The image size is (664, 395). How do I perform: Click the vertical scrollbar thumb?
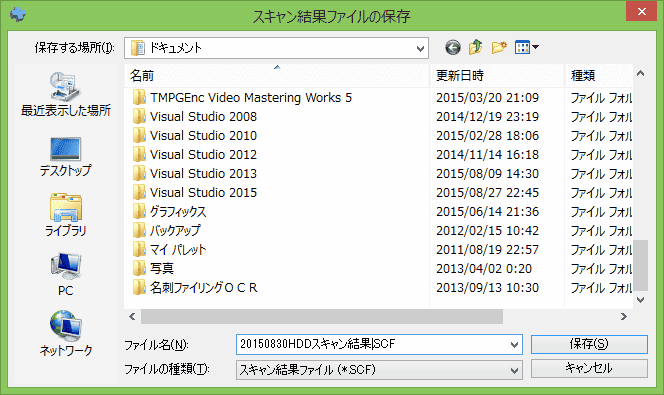click(640, 265)
